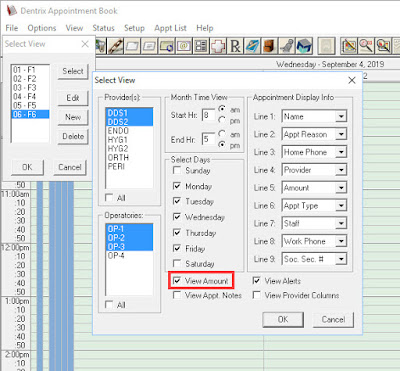400x371 pixels.
Task: Open Line 8 Work Phone dropdown
Action: 341,241
